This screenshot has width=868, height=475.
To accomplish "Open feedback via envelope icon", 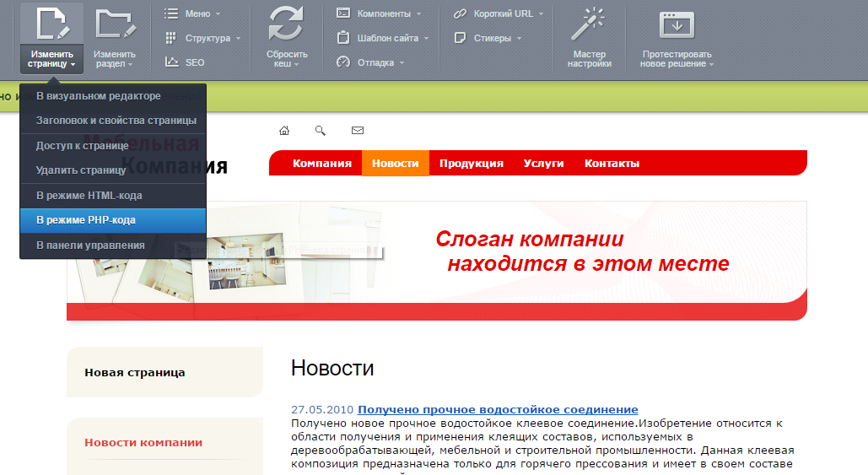I will pos(358,131).
